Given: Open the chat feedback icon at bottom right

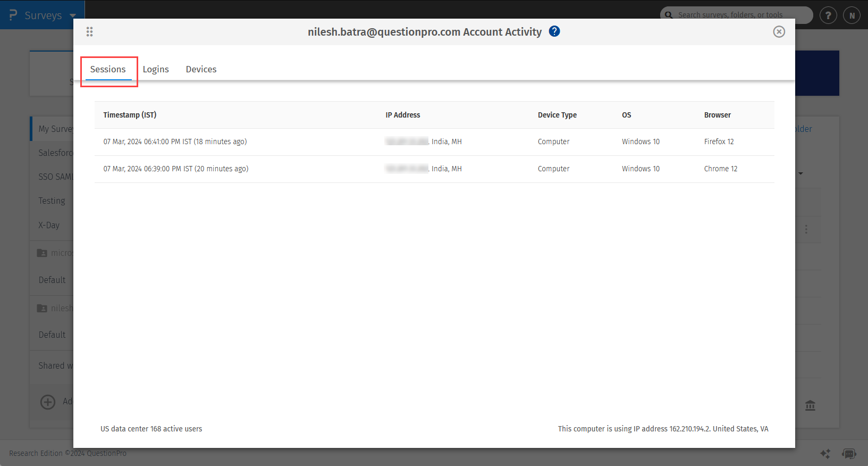Looking at the screenshot, I should [849, 453].
